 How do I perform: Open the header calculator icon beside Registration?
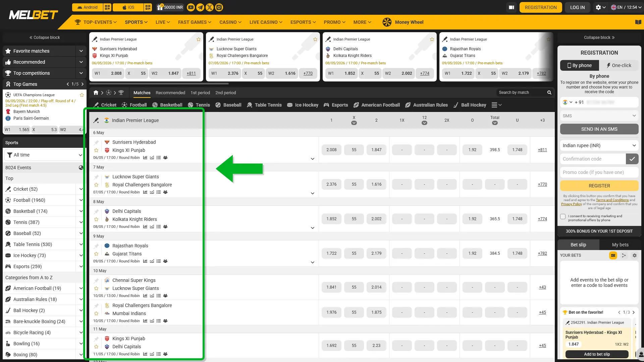(x=511, y=7)
